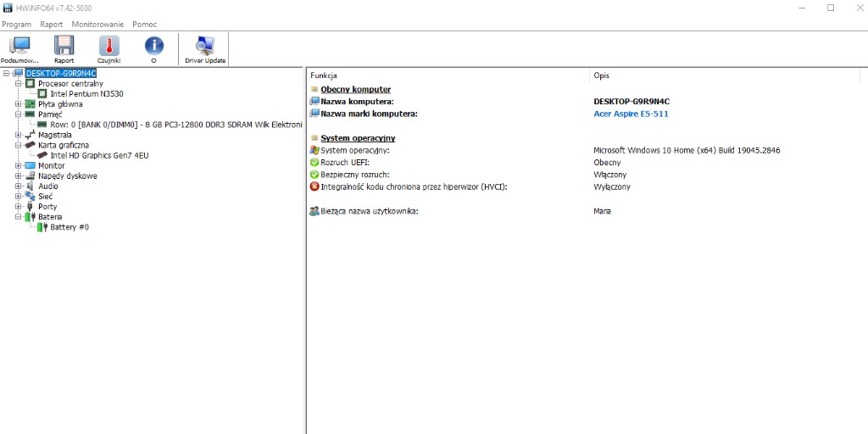The width and height of the screenshot is (868, 434).
Task: Expand the Napędy dyskowe branch
Action: pos(19,176)
